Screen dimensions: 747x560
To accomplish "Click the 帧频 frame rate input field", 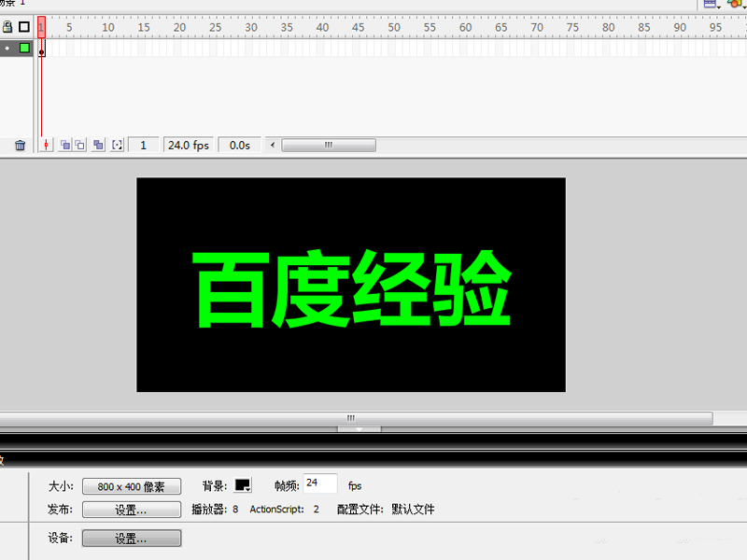I will point(320,483).
